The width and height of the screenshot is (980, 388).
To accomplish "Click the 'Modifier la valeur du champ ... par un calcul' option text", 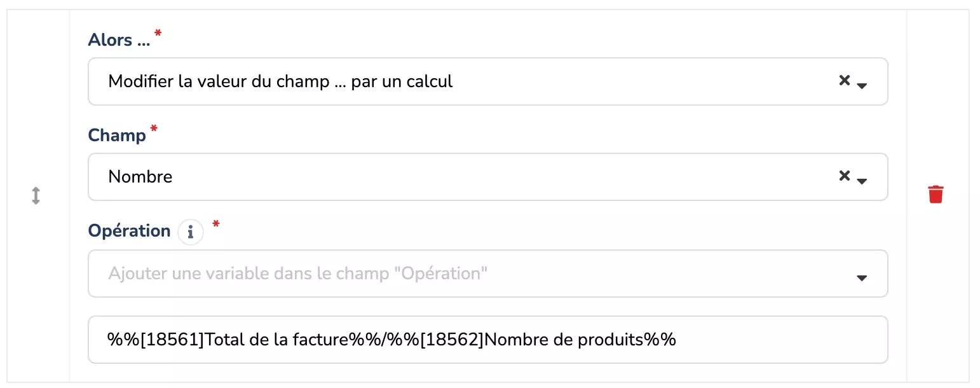I will tap(280, 81).
